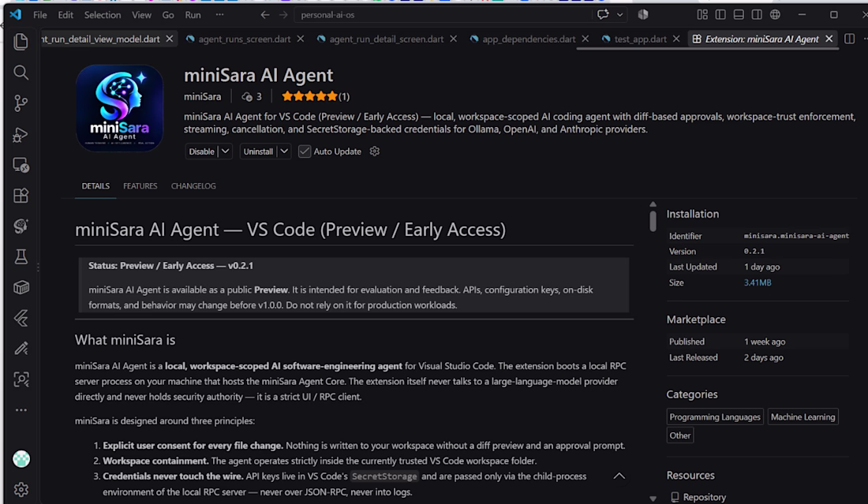Open the Accounts avatar menu
The image size is (868, 504).
pyautogui.click(x=21, y=459)
